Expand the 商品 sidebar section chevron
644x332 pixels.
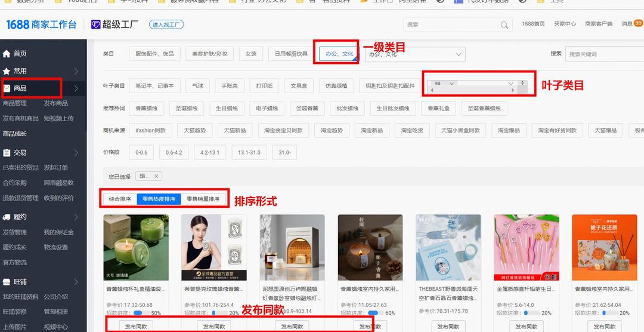pyautogui.click(x=76, y=88)
